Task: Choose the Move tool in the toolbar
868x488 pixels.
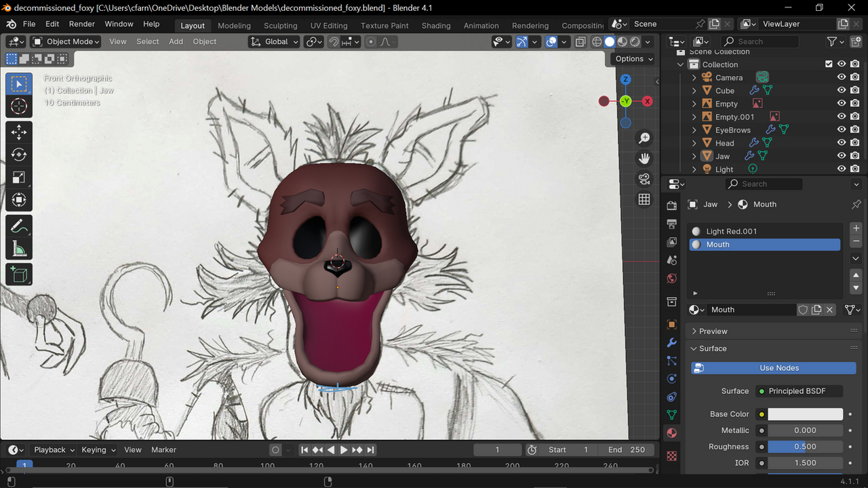Action: [19, 131]
